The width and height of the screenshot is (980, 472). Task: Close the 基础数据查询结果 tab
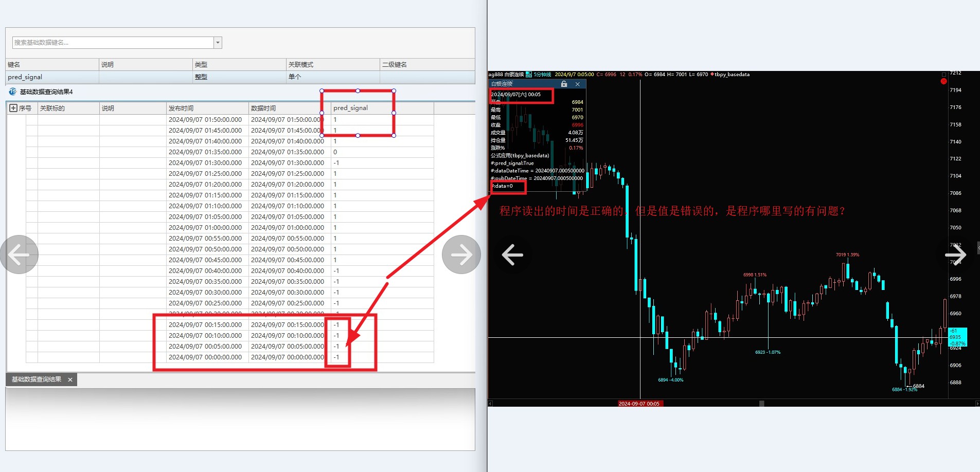70,379
